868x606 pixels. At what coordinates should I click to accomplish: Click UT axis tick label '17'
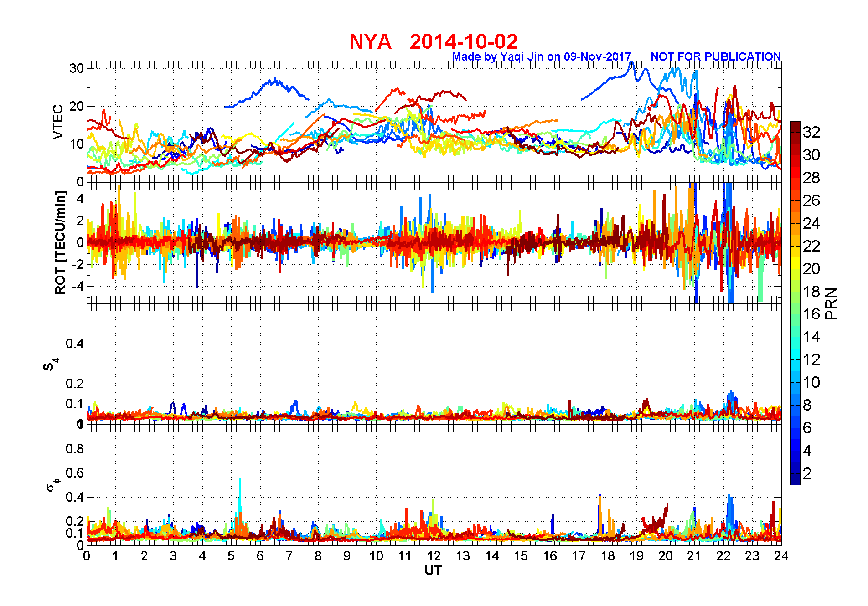click(x=579, y=556)
